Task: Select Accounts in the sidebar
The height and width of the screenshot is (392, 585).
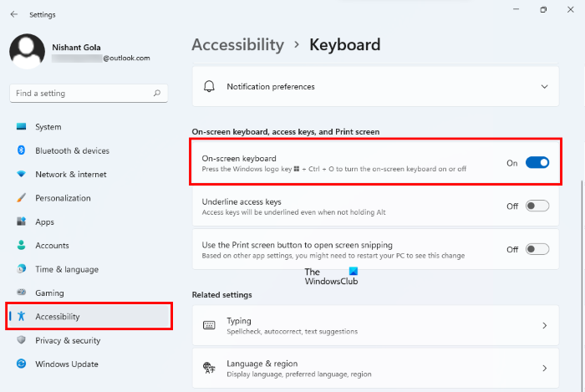Action: [x=52, y=246]
